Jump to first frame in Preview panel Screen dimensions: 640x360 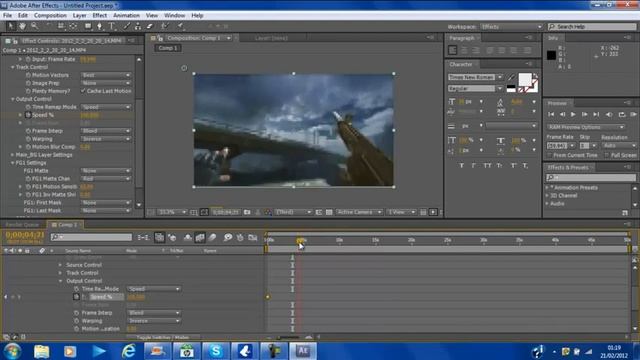[x=551, y=115]
